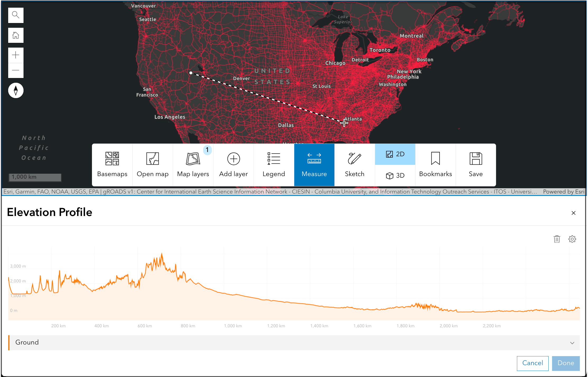Click the delete icon in elevation profile
588x377 pixels.
[x=557, y=239]
